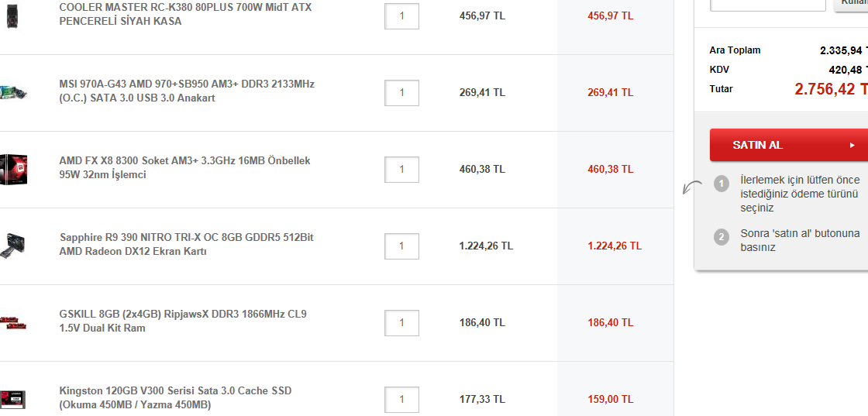The height and width of the screenshot is (416, 868).
Task: Open the MSI 970A-G43 Anakart product link
Action: point(187,91)
